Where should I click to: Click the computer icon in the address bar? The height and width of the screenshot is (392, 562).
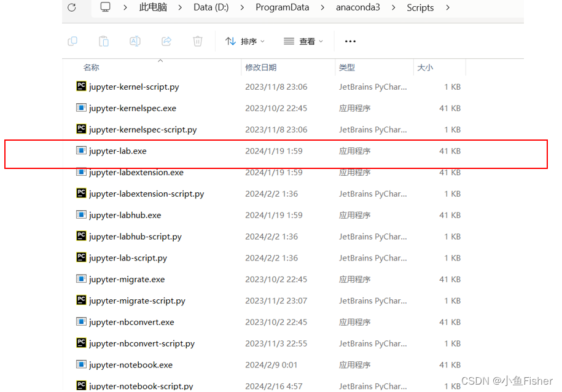point(104,7)
